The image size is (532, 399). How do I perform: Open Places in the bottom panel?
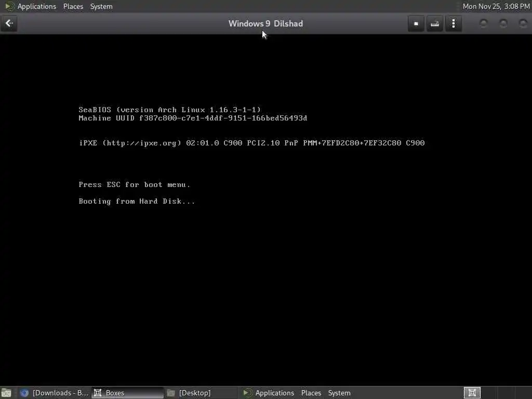(311, 393)
